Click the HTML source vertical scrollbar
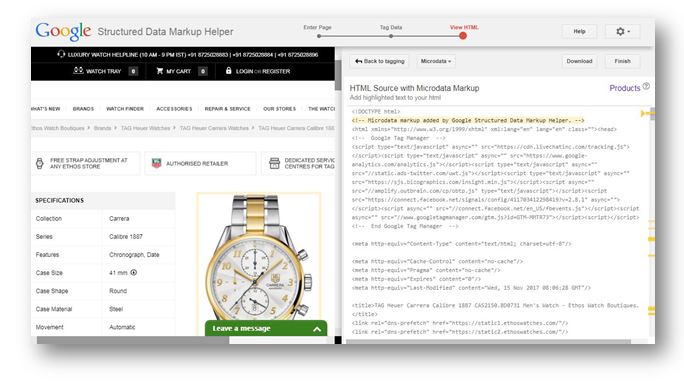The height and width of the screenshot is (384, 684). (x=653, y=114)
